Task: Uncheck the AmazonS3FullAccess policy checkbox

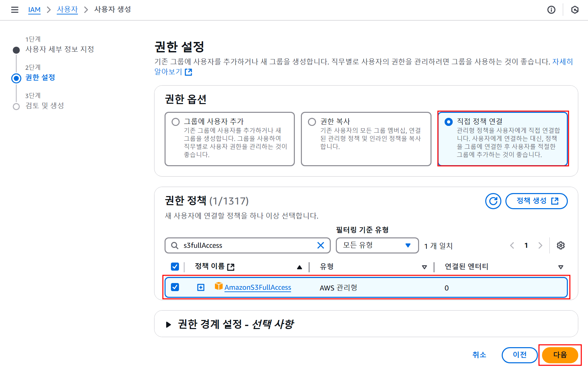Action: (175, 287)
